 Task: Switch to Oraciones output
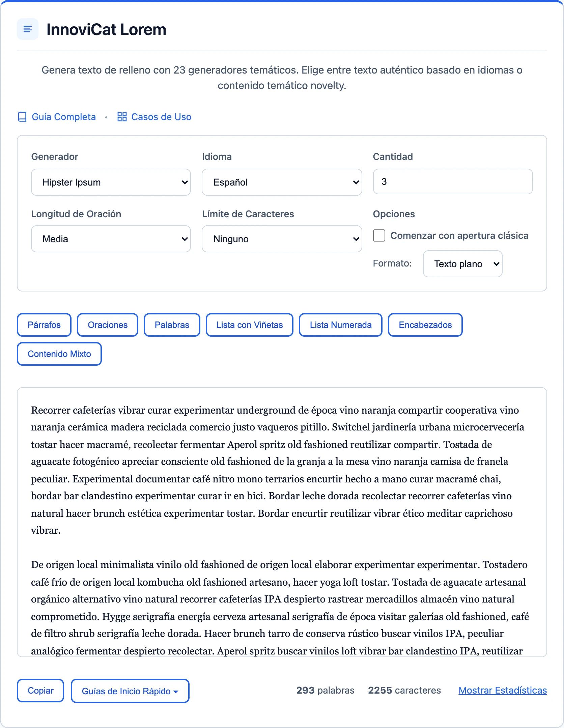(108, 325)
